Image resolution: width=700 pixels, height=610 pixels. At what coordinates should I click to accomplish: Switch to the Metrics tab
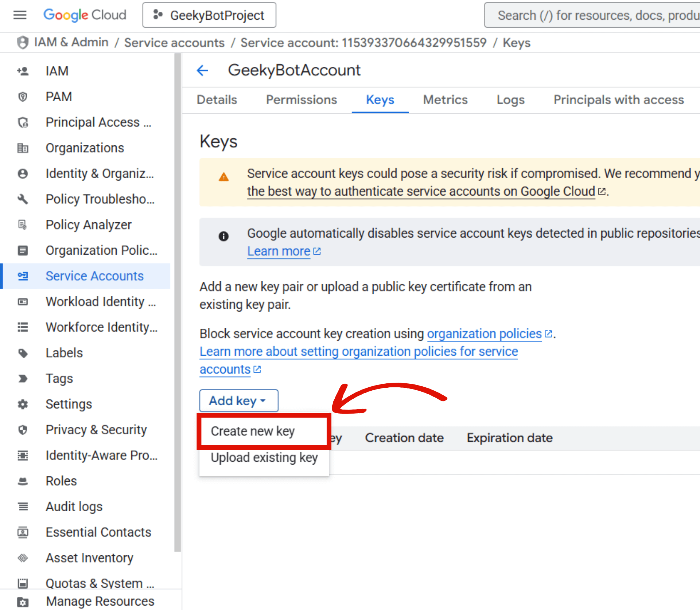445,99
